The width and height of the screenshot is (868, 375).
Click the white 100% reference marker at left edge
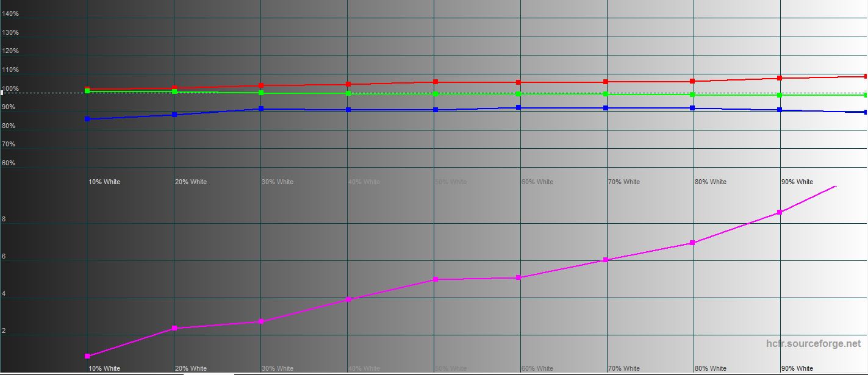click(2, 93)
